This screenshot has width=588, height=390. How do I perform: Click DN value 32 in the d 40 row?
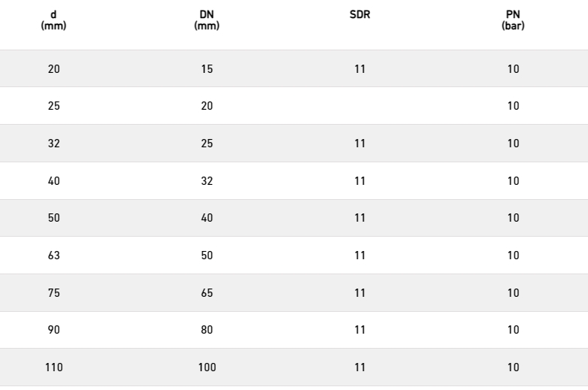tap(207, 181)
